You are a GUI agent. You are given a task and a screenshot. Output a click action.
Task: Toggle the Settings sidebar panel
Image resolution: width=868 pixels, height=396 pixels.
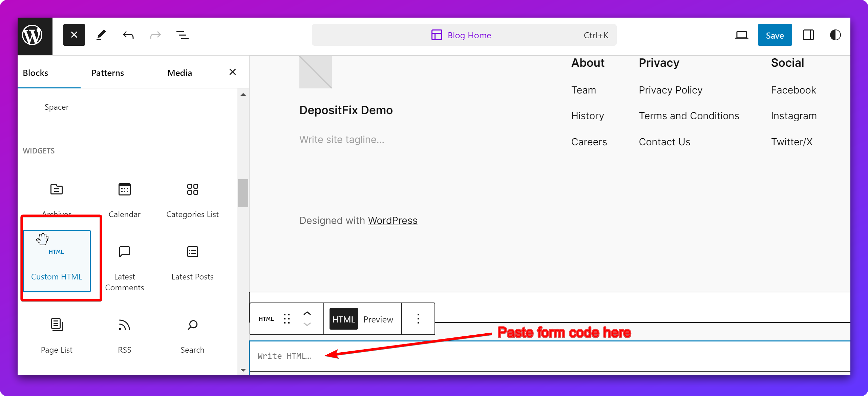click(808, 35)
